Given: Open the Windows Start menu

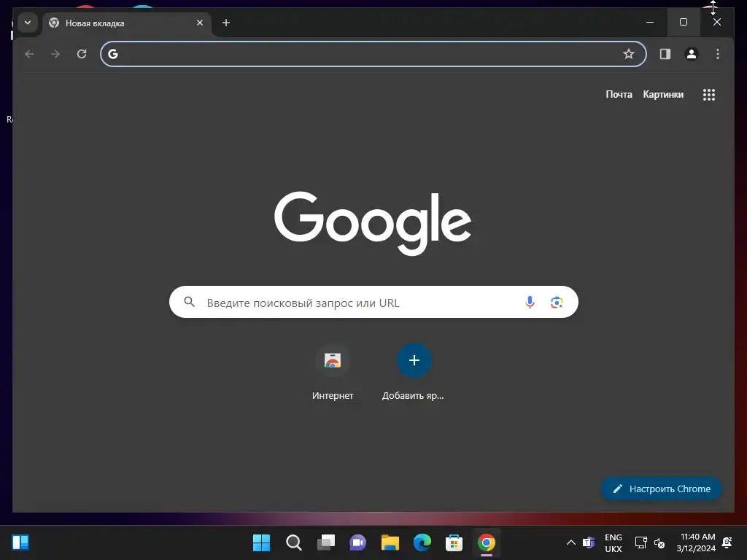Looking at the screenshot, I should pos(261,542).
